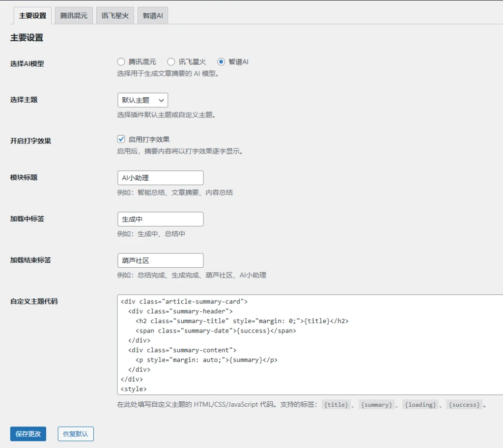Click the 加载中标签 row label

[27, 219]
